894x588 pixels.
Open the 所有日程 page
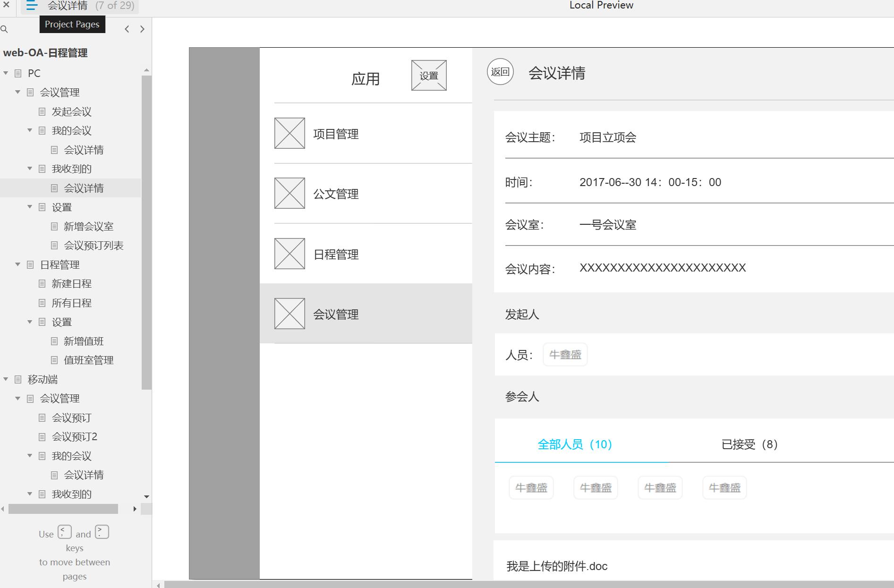(71, 303)
